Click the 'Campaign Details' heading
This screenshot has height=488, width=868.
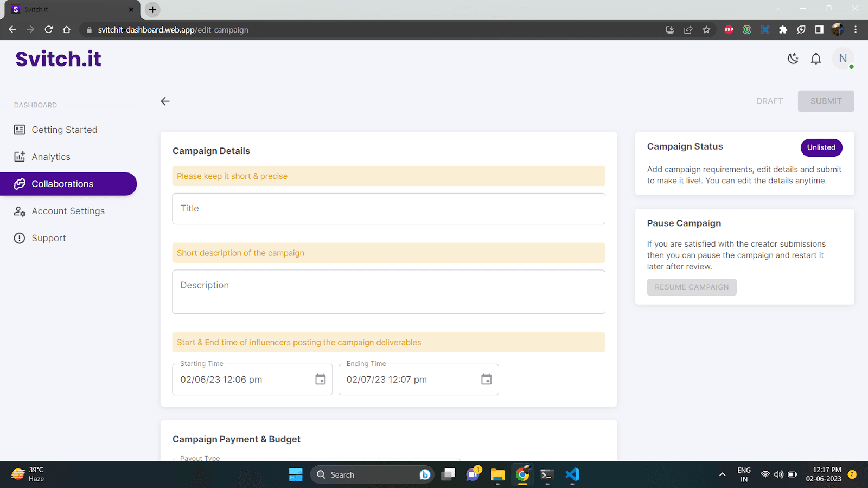pos(211,151)
